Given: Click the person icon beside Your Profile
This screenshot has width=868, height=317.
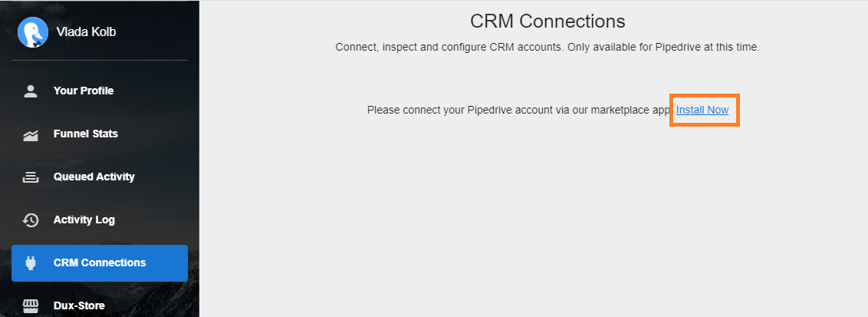Looking at the screenshot, I should click(x=31, y=91).
